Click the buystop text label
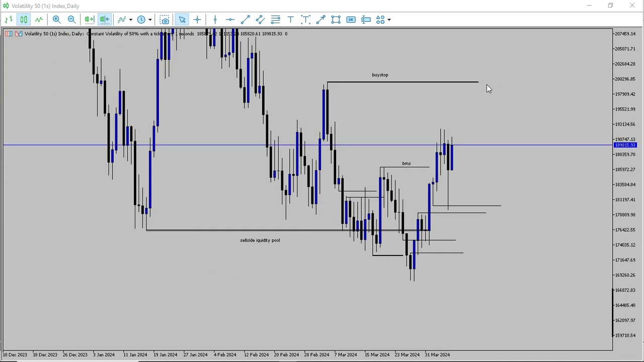Viewport: 644px width, 362px height. (380, 75)
